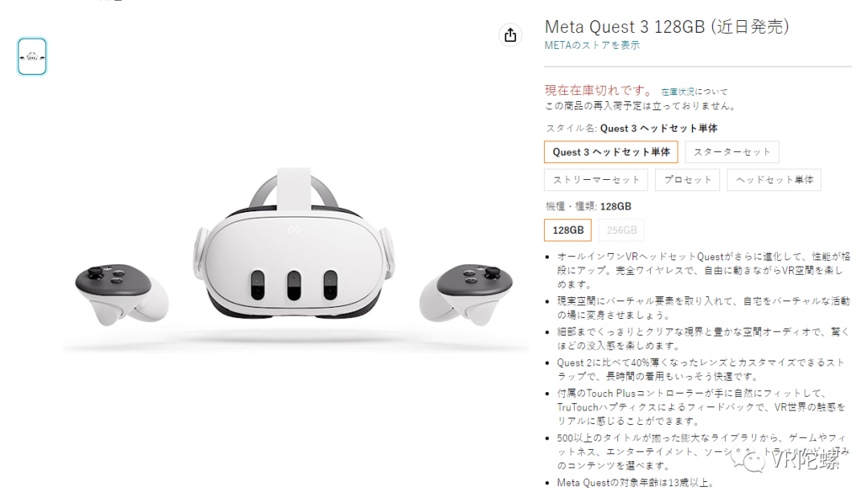
Task: Click the 現在在庫切れです out-of-stock notice
Action: (x=599, y=90)
